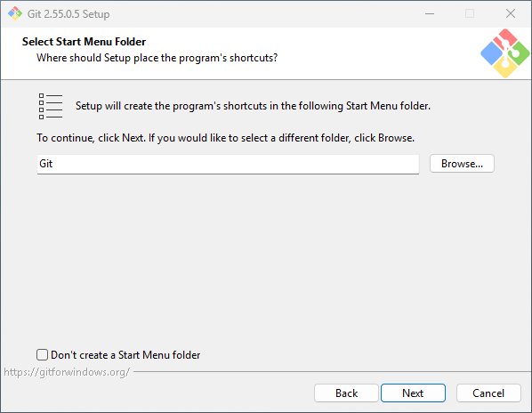Click the "Select Start Menu Folder" heading
The height and width of the screenshot is (413, 532).
[x=84, y=42]
